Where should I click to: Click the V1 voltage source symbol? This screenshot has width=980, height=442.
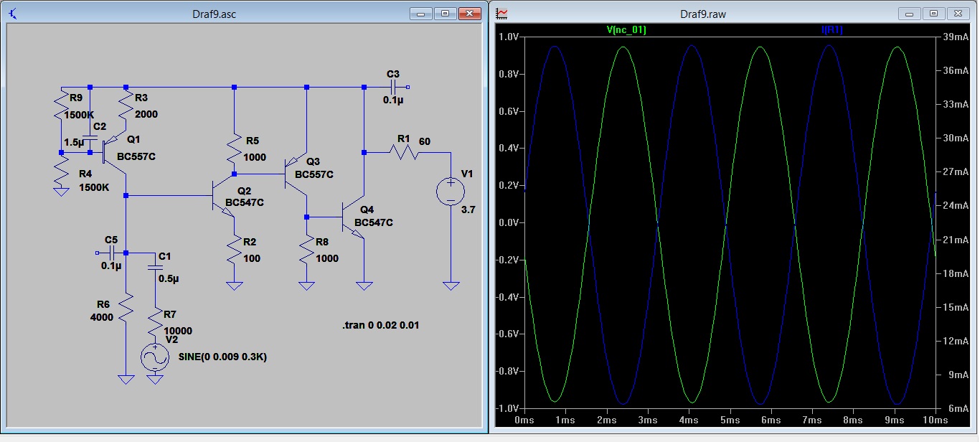(x=451, y=192)
